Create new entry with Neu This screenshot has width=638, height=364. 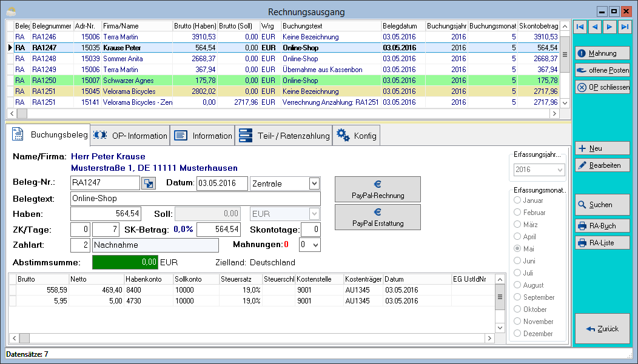tap(602, 148)
